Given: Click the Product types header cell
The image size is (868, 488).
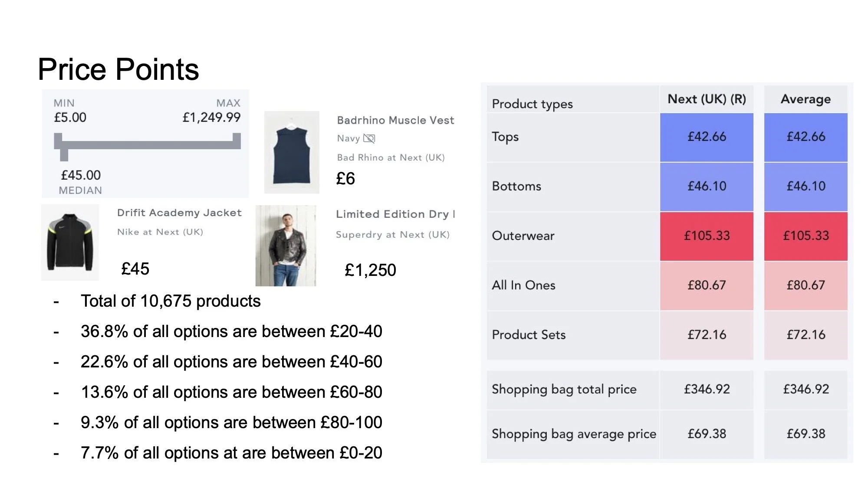Looking at the screenshot, I should 532,104.
